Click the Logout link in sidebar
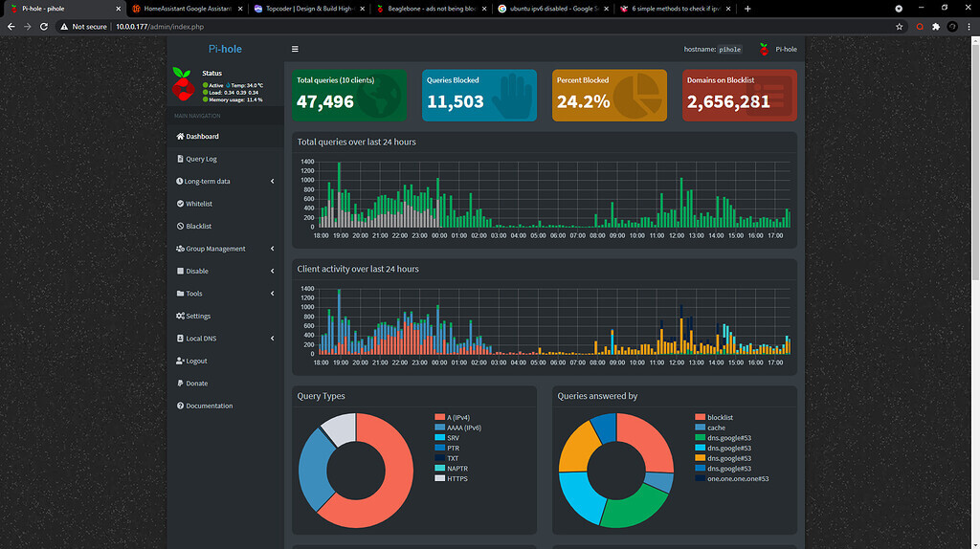 coord(196,361)
